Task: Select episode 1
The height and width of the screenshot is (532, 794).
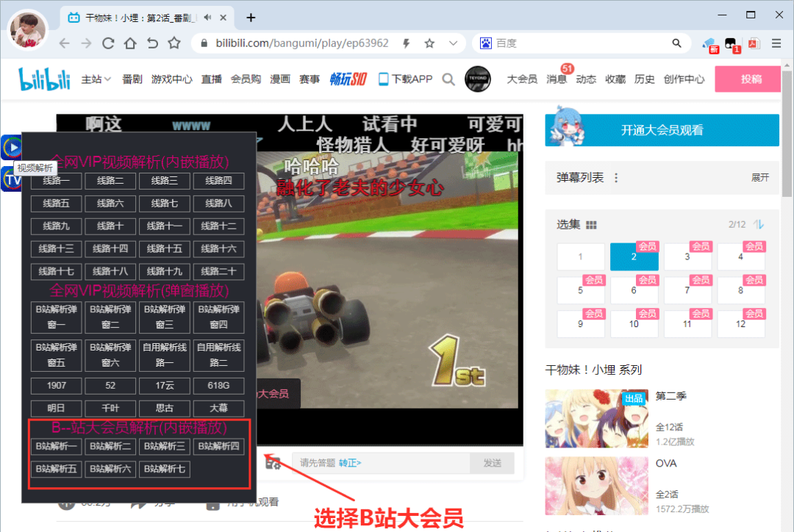Action: point(580,256)
